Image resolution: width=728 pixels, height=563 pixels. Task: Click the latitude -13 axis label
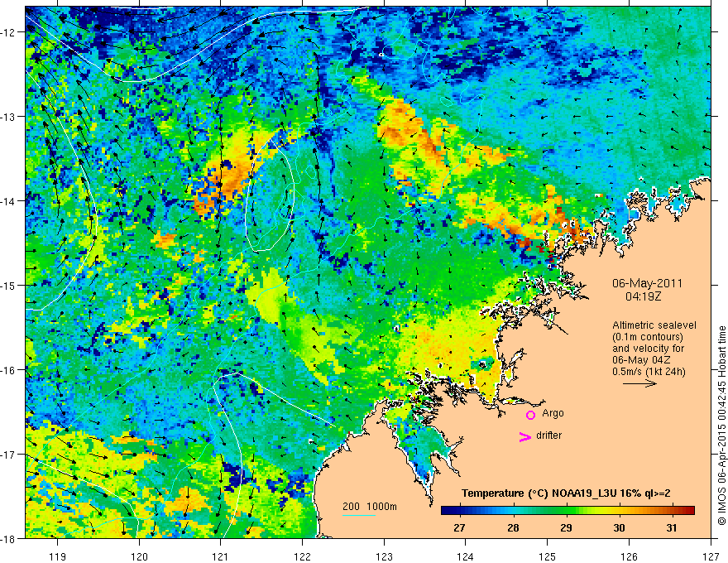tap(9, 117)
